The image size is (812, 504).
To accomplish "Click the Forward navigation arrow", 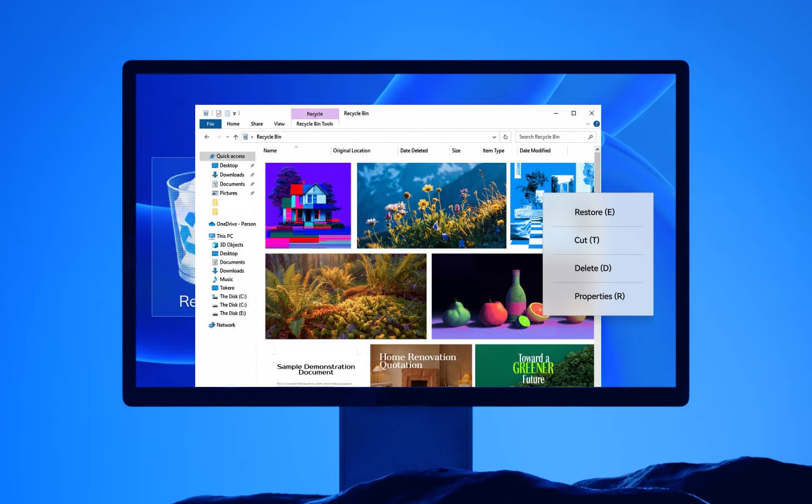I will point(219,137).
